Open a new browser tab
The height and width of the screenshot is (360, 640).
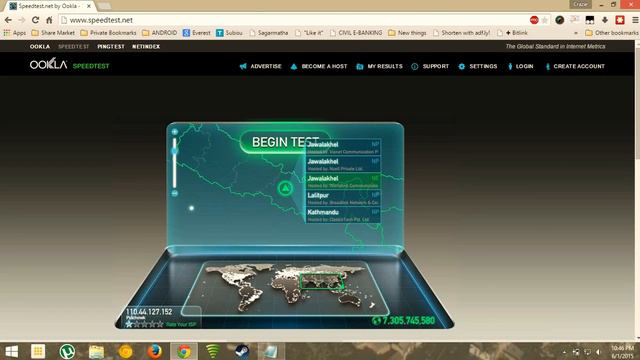tap(104, 6)
